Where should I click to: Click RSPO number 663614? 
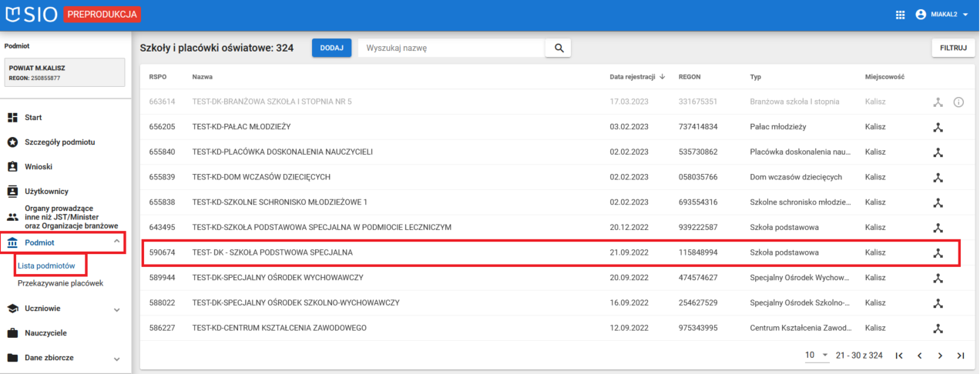click(x=162, y=102)
